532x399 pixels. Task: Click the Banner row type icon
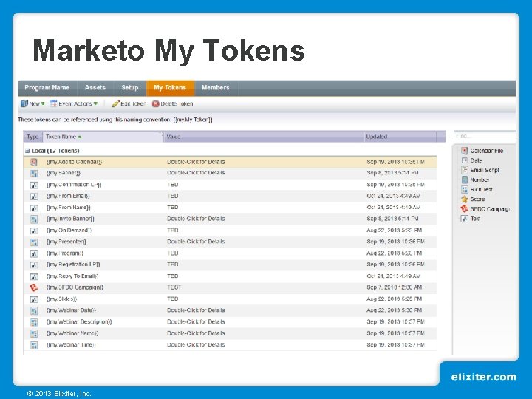[x=33, y=174]
